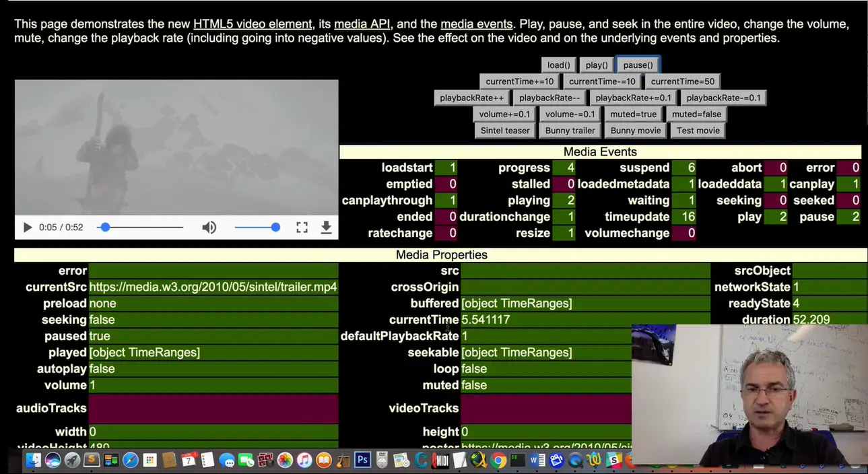Image resolution: width=868 pixels, height=474 pixels.
Task: Open GarageBand from the dock
Action: click(342, 461)
